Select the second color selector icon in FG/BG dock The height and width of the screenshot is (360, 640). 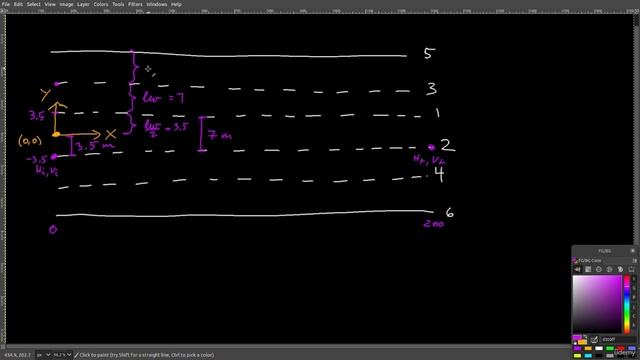pos(588,269)
